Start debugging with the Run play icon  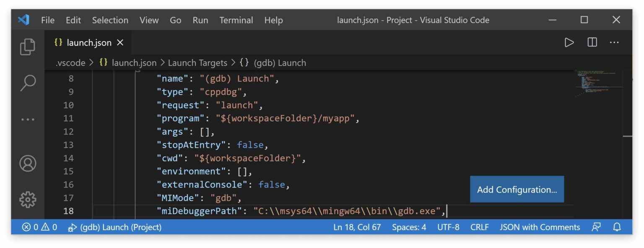569,42
